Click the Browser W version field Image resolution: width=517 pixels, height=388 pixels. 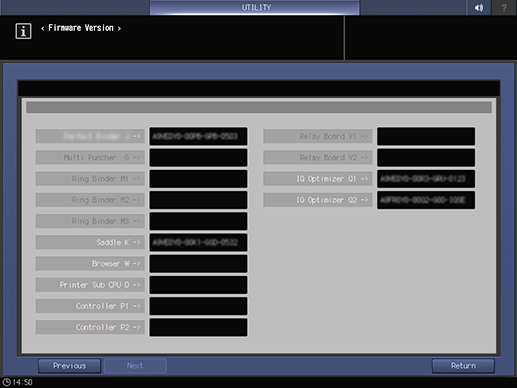click(198, 264)
